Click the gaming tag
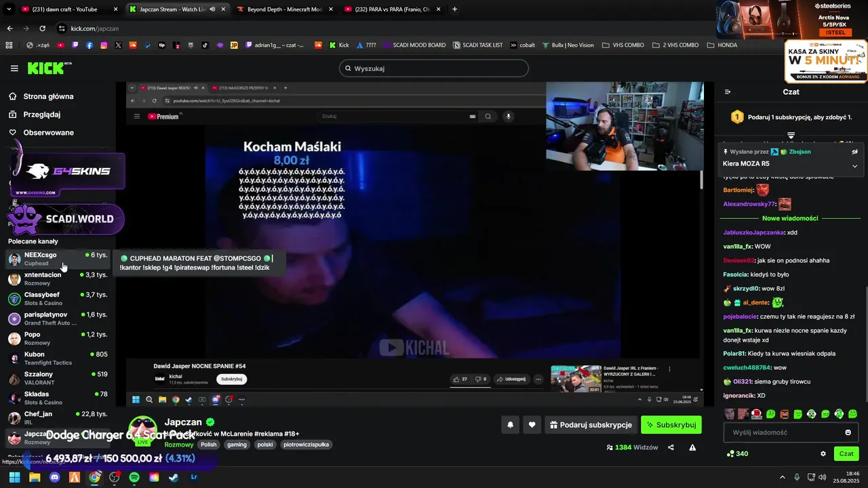The height and width of the screenshot is (488, 868). click(x=237, y=445)
